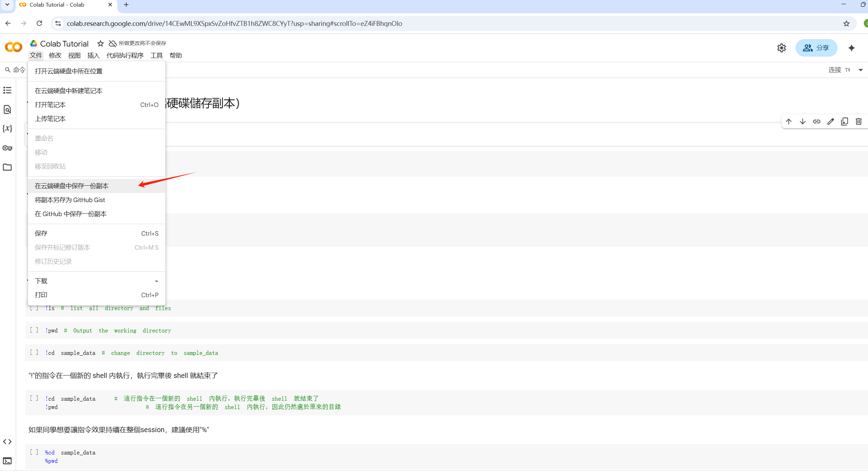Run the !pwd code cell bracket
This screenshot has height=472, width=868.
tap(34, 330)
